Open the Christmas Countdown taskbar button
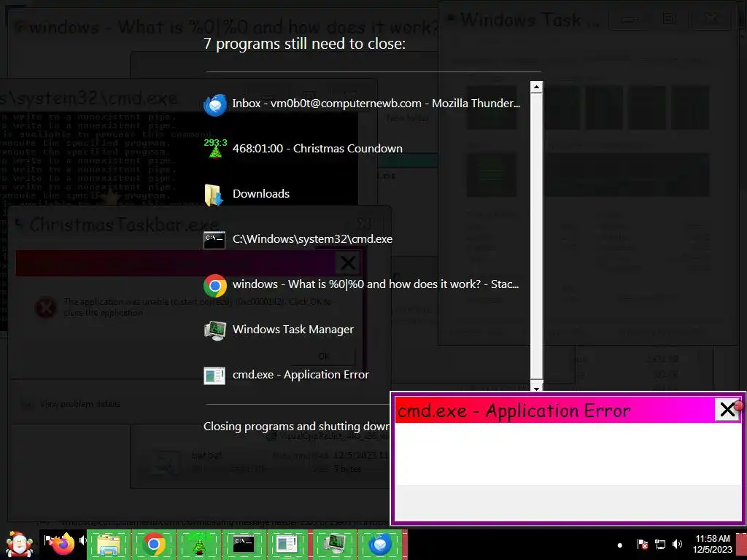Viewport: 747px width, 560px height. coord(198,544)
